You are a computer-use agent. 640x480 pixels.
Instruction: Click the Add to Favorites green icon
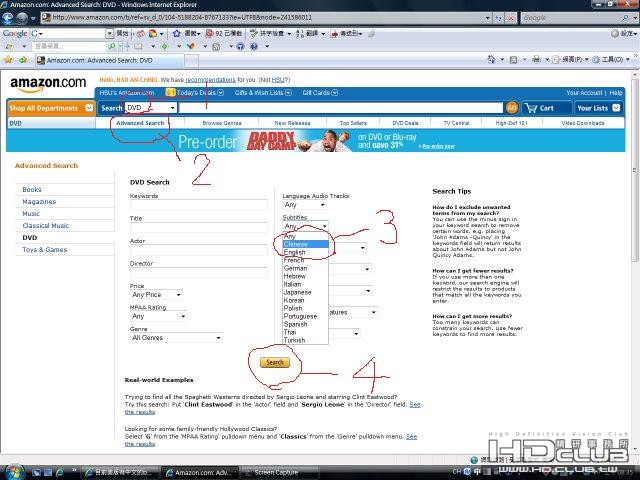pyautogui.click(x=23, y=60)
